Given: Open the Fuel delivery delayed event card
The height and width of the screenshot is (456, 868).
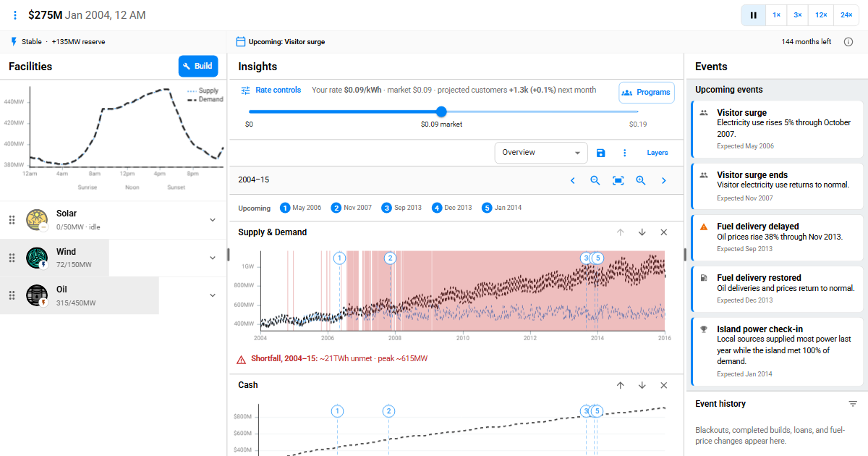Looking at the screenshot, I should (x=778, y=236).
